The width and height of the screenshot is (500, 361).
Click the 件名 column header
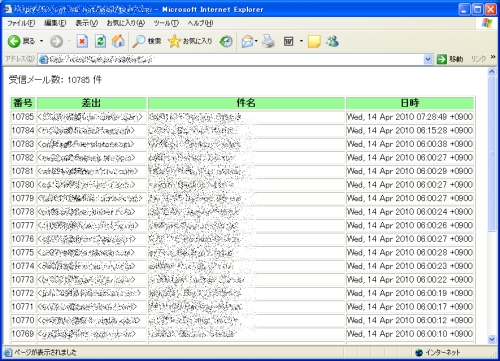[246, 103]
